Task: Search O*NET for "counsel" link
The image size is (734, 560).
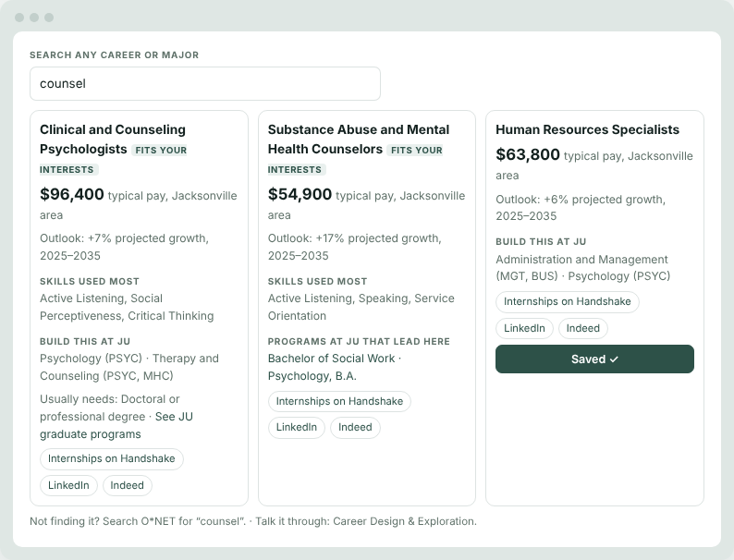Action: coord(174,521)
